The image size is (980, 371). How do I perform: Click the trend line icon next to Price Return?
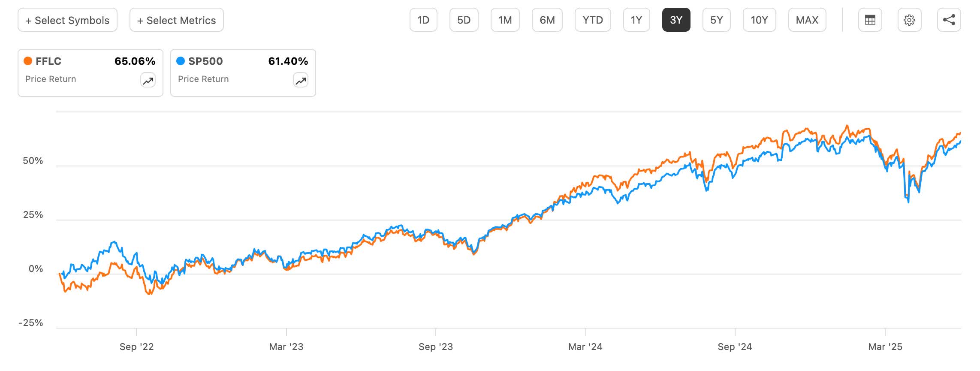(x=147, y=80)
